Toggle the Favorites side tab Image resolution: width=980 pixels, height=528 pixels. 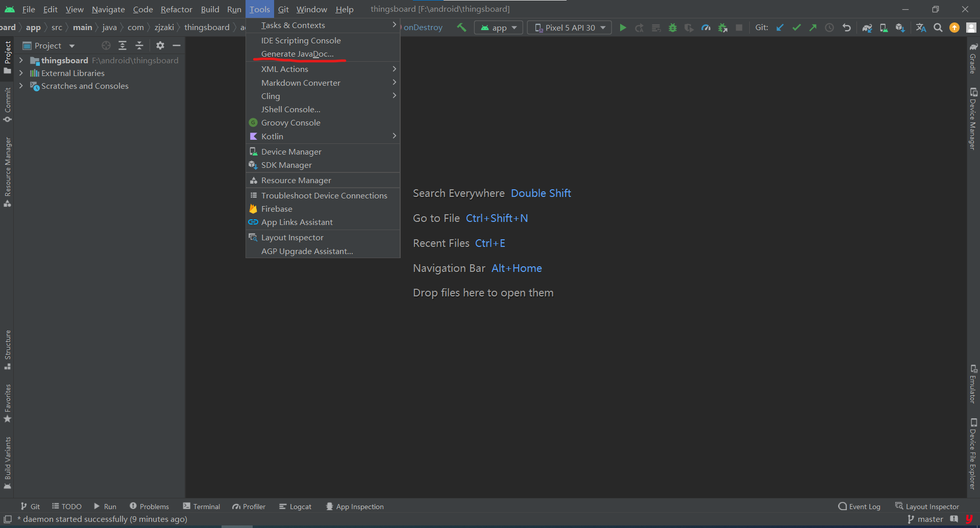(8, 403)
